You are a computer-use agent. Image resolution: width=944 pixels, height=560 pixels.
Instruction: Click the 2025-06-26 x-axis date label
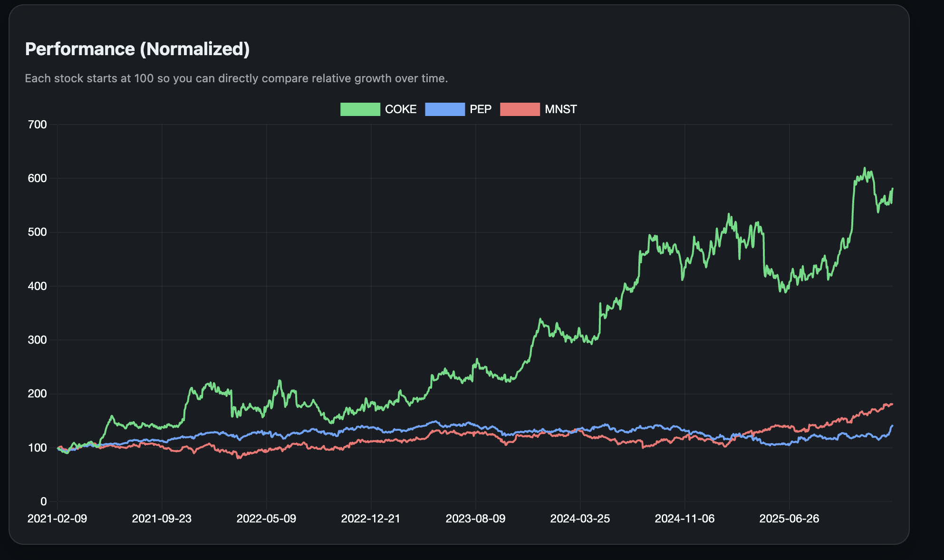pos(789,519)
